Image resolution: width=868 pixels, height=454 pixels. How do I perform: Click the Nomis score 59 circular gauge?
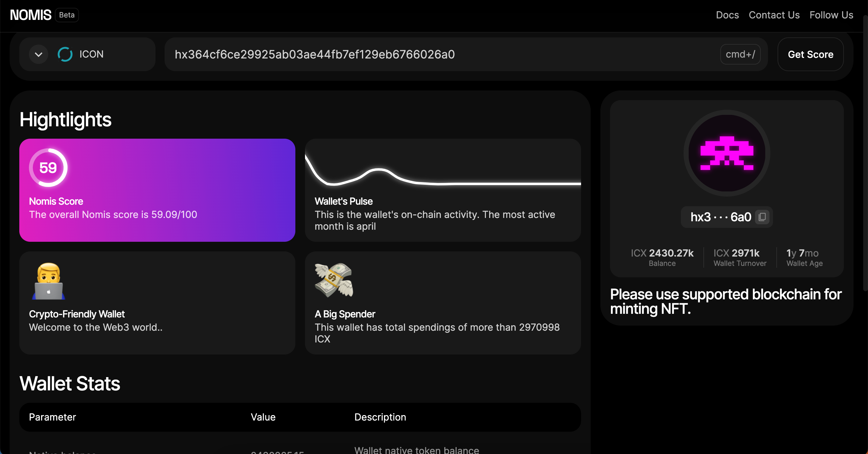(x=48, y=168)
